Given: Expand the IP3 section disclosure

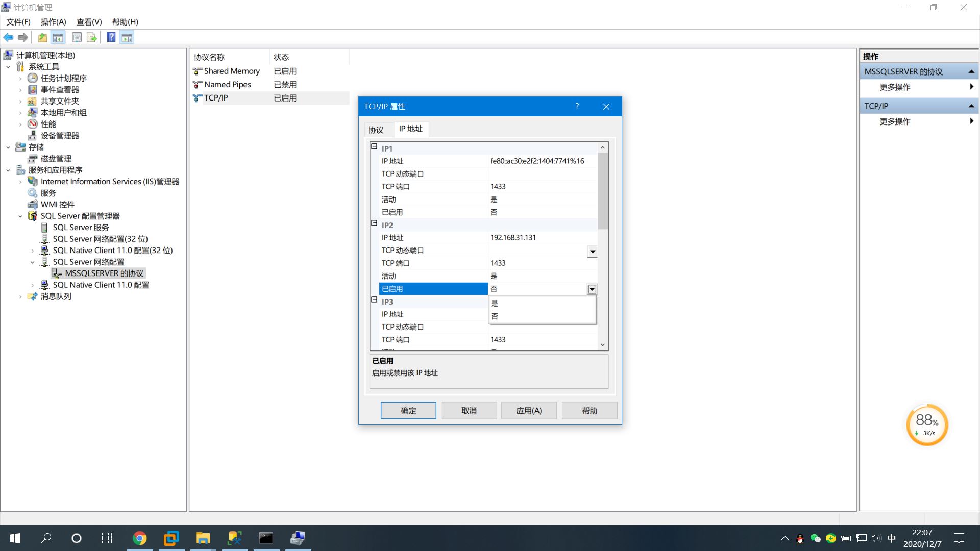Looking at the screenshot, I should click(x=375, y=300).
